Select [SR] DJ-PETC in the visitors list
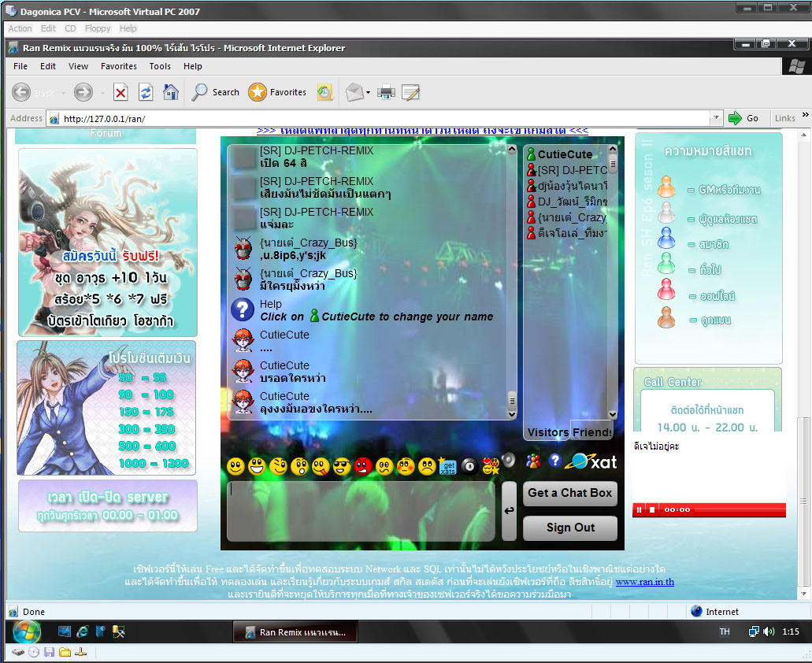The height and width of the screenshot is (663, 812). 567,170
